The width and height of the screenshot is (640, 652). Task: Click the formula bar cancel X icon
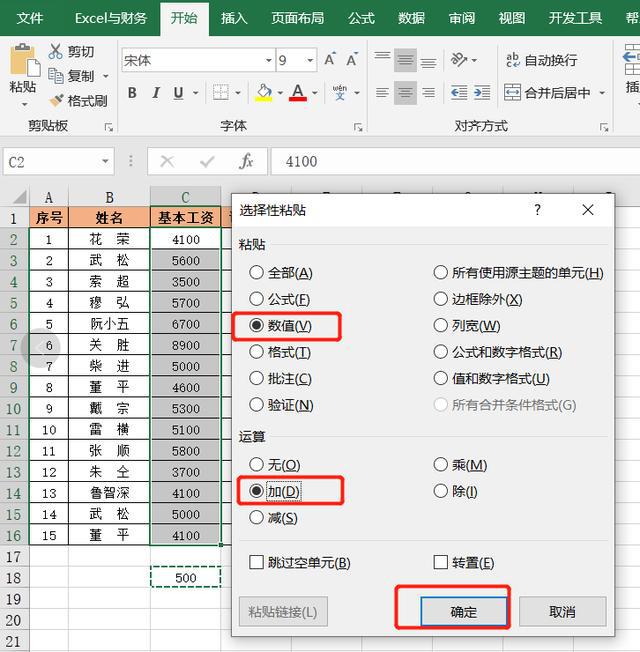167,161
